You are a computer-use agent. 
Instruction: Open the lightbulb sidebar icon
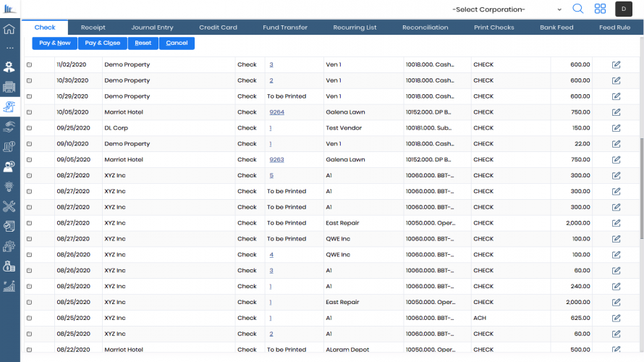click(9, 186)
